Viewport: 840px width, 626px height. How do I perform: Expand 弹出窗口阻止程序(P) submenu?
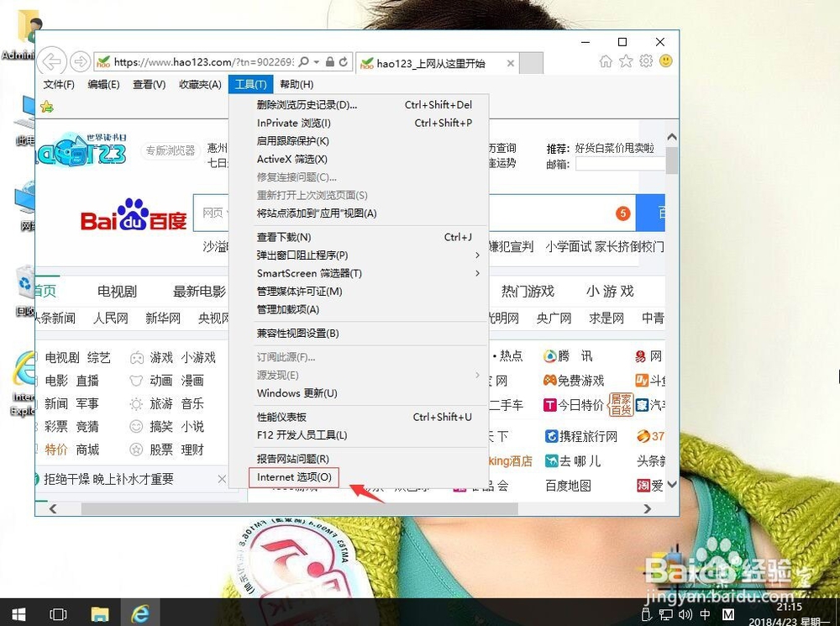pos(477,255)
